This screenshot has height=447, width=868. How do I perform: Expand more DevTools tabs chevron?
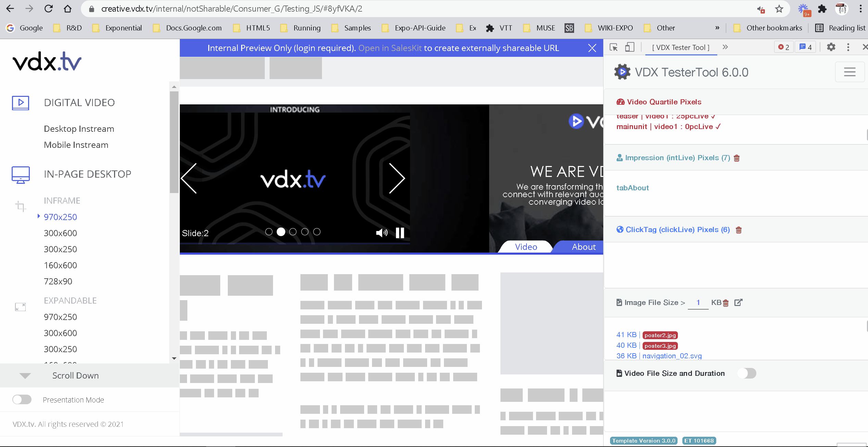[725, 47]
